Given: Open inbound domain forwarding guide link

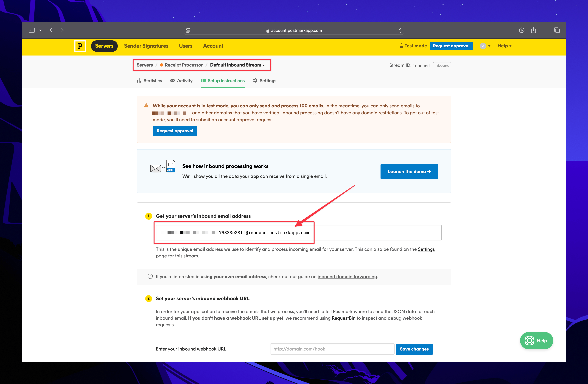Looking at the screenshot, I should tap(347, 277).
